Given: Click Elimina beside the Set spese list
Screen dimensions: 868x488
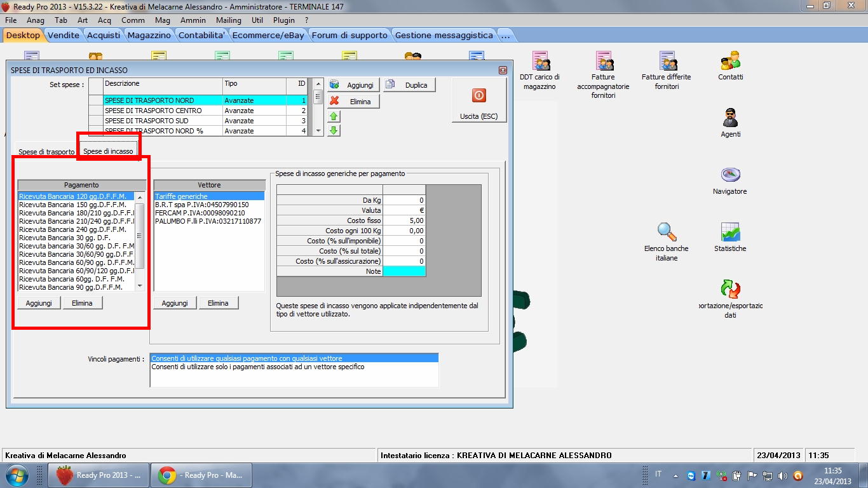Looking at the screenshot, I should tap(354, 102).
